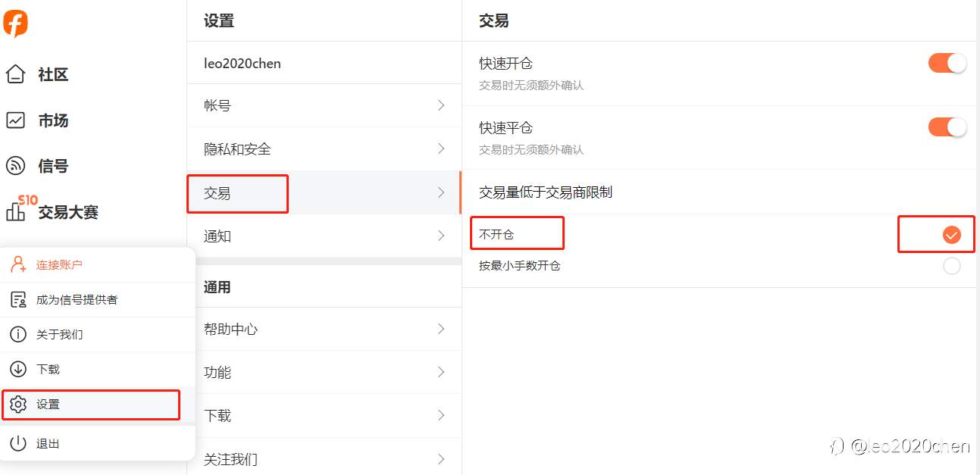The image size is (980, 475).
Task: Select the 按最小手数开仓 radio option
Action: [x=951, y=266]
